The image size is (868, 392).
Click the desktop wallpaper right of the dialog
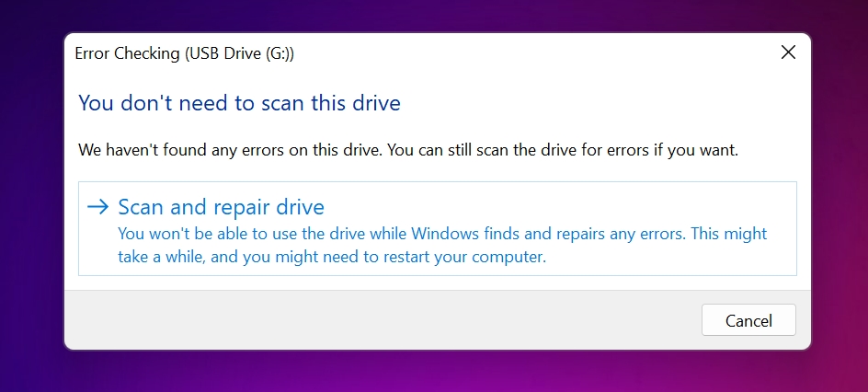839,193
